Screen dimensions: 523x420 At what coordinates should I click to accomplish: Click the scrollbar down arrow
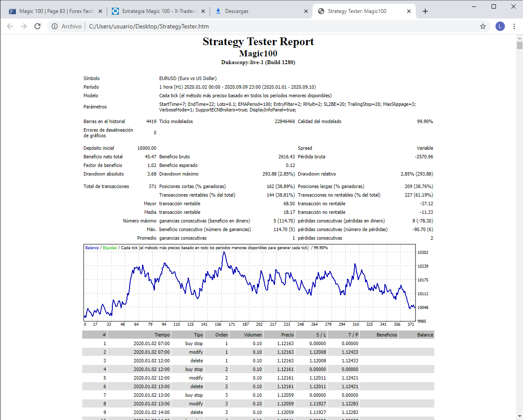pos(519,416)
